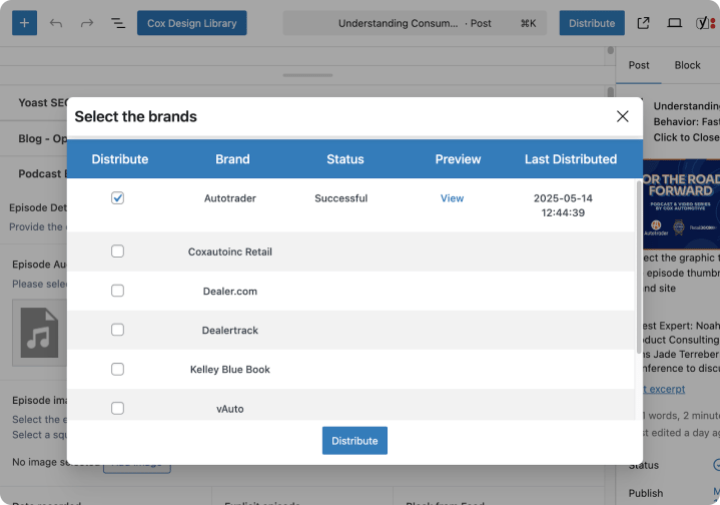Click the Preview column header
Screen dimensions: 720x505
458,159
